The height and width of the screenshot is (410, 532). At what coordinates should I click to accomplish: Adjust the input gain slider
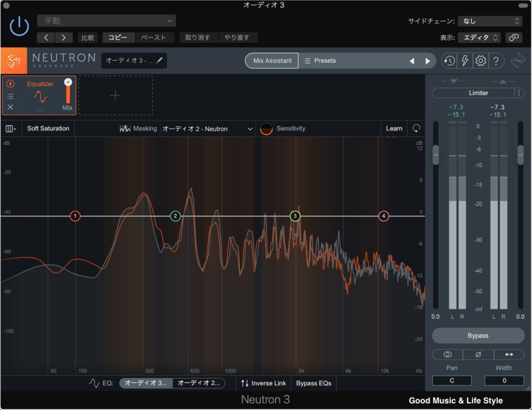pyautogui.click(x=436, y=155)
